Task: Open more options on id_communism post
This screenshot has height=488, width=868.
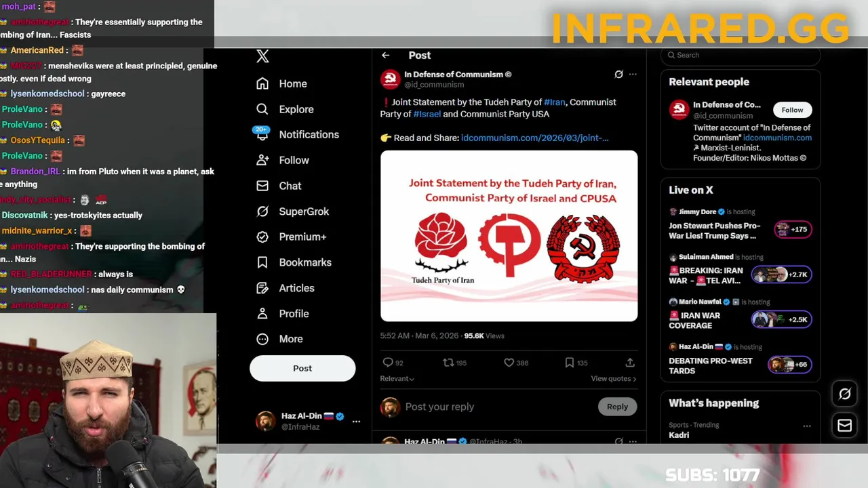Action: [x=633, y=75]
